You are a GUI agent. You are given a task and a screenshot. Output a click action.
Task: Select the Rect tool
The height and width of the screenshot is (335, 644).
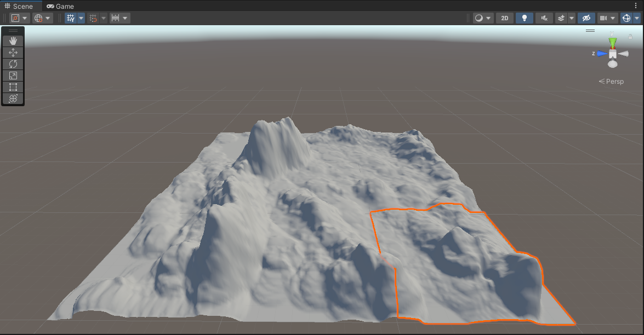tap(13, 87)
